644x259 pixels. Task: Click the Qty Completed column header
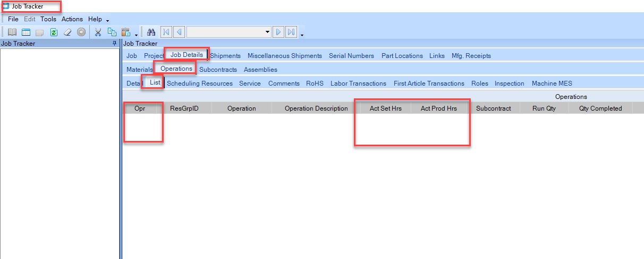pos(600,108)
